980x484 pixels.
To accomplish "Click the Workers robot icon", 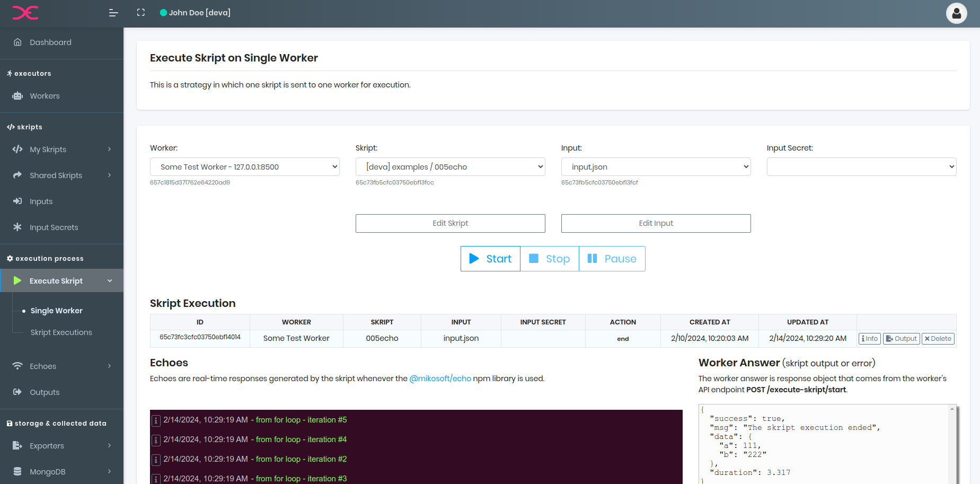I will 17,96.
